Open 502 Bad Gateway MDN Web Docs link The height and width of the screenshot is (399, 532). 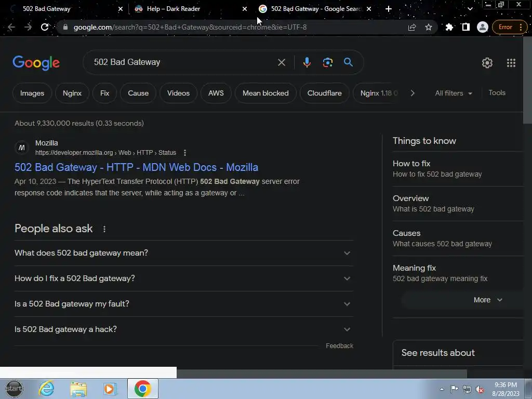pos(137,168)
